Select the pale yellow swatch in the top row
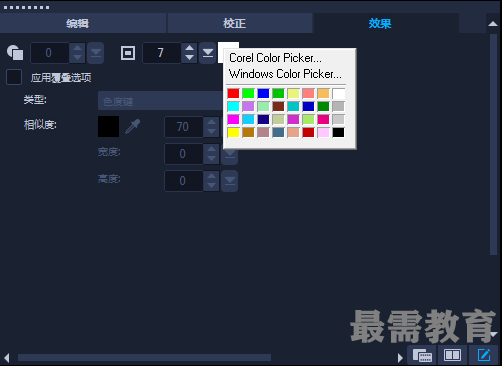Screen dimensions: 502x366 pos(293,93)
